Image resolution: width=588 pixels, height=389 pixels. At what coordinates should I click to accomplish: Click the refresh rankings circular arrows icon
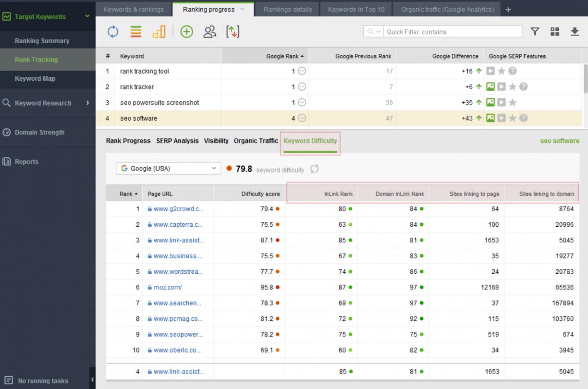click(112, 32)
